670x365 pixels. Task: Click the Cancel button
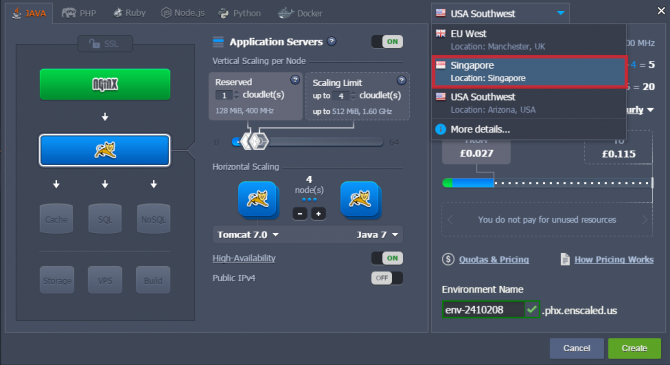[x=576, y=348]
